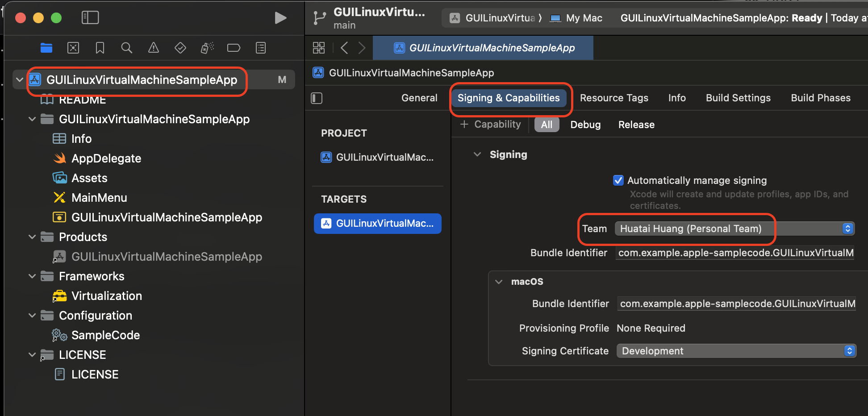Open the GUILinuxVirtualMachineSampleApp entitlements file
This screenshot has height=416, width=868.
tap(167, 217)
